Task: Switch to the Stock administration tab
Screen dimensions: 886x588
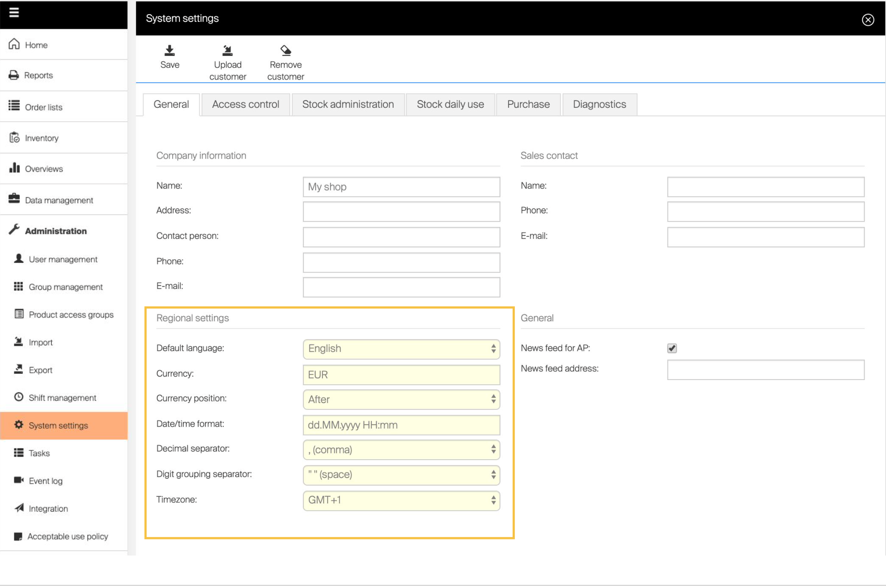Action: pyautogui.click(x=348, y=104)
